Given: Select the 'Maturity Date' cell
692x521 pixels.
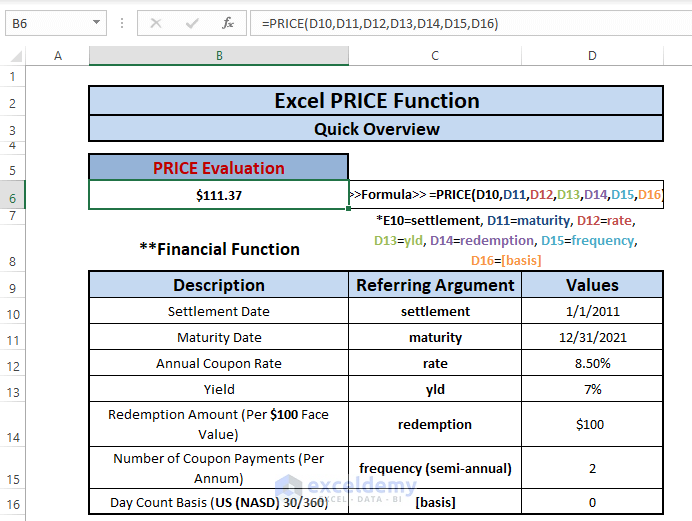Looking at the screenshot, I should [x=219, y=337].
